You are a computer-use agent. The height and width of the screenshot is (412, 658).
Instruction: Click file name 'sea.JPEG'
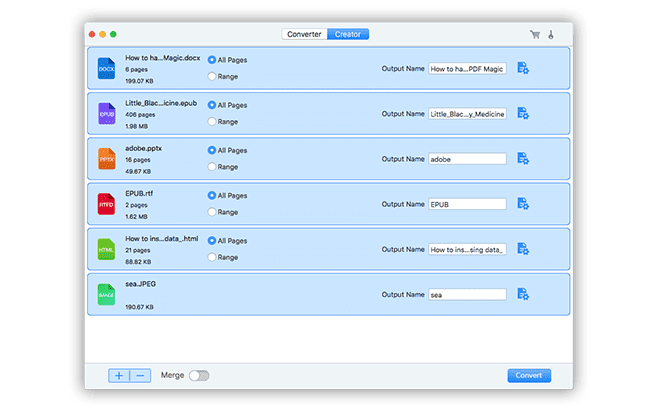[x=141, y=284]
